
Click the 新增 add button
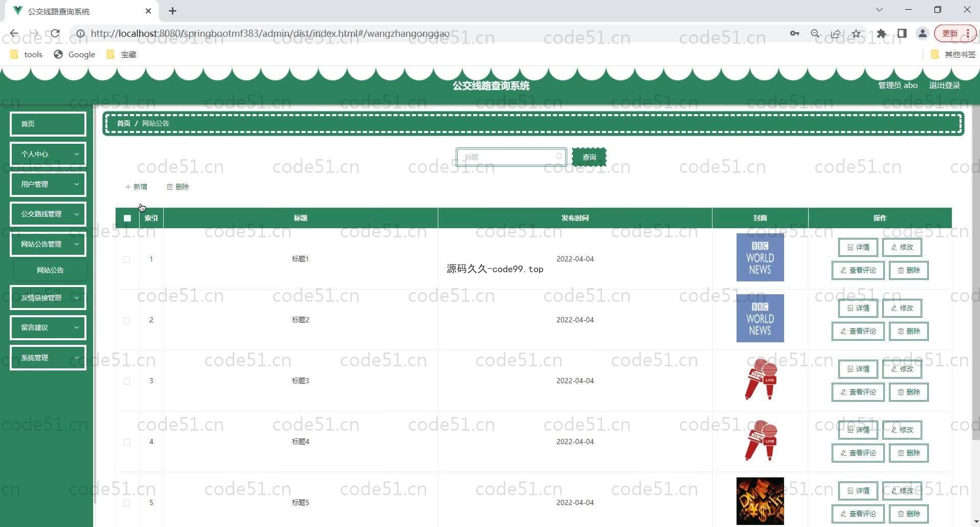click(x=136, y=187)
